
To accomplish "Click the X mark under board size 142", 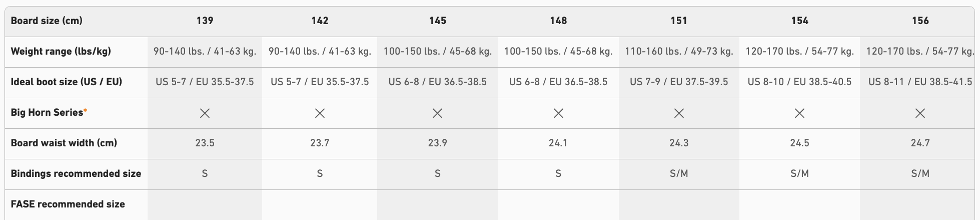I will [x=320, y=113].
